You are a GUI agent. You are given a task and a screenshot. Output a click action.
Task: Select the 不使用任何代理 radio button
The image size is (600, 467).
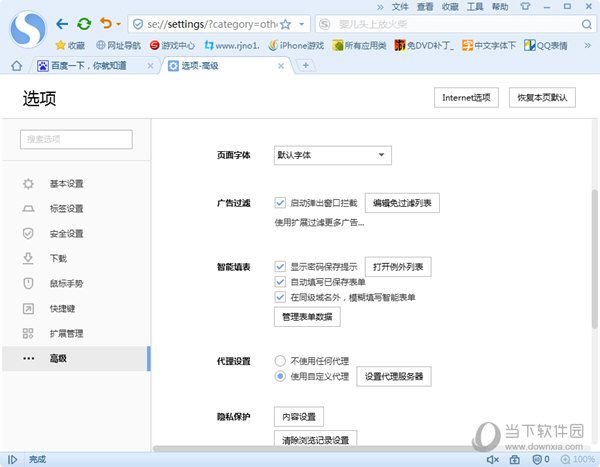coord(280,361)
